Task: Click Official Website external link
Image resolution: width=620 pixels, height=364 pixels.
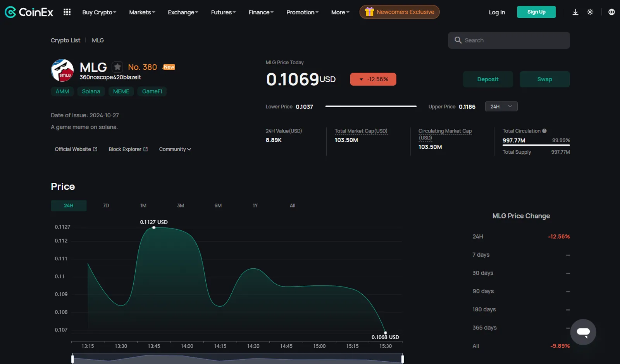Action: tap(76, 149)
